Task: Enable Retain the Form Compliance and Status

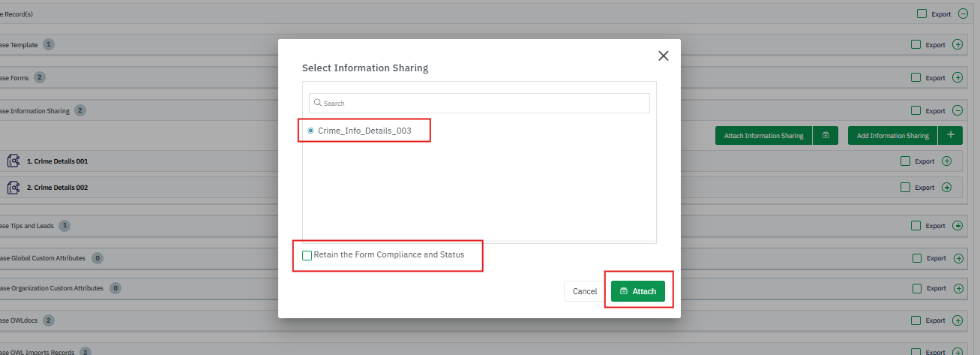Action: 307,255
